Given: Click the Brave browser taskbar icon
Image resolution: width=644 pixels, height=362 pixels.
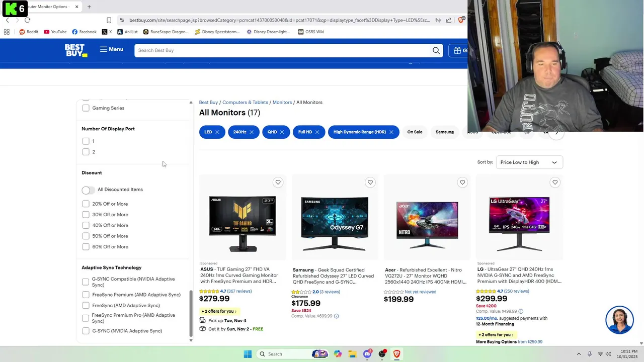Looking at the screenshot, I should tap(396, 354).
